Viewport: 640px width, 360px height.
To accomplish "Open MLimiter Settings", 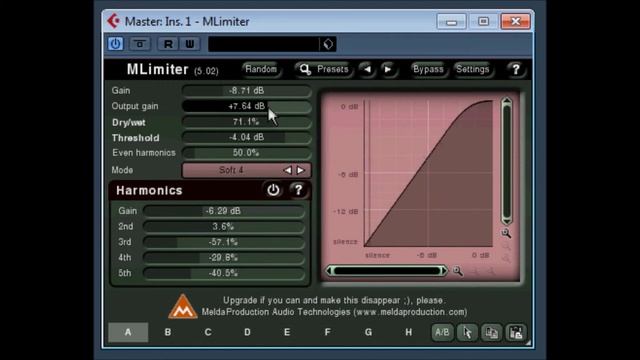I will pyautogui.click(x=472, y=69).
